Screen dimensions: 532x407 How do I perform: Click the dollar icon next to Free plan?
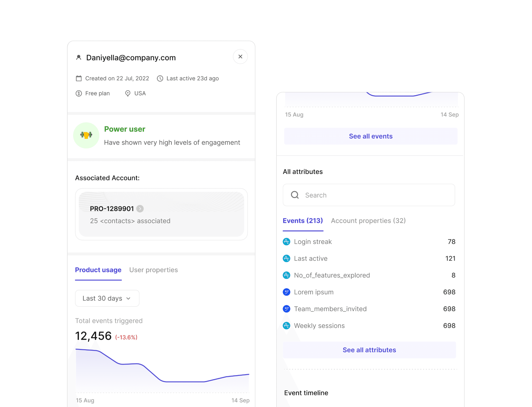79,93
